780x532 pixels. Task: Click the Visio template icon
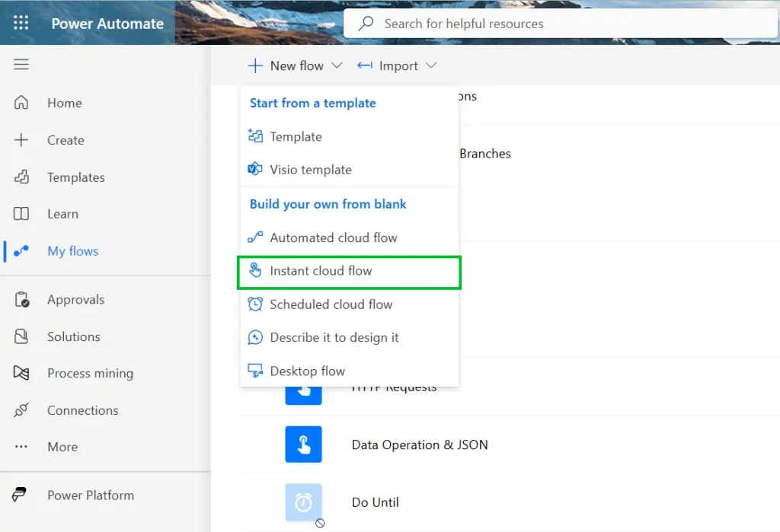tap(255, 169)
